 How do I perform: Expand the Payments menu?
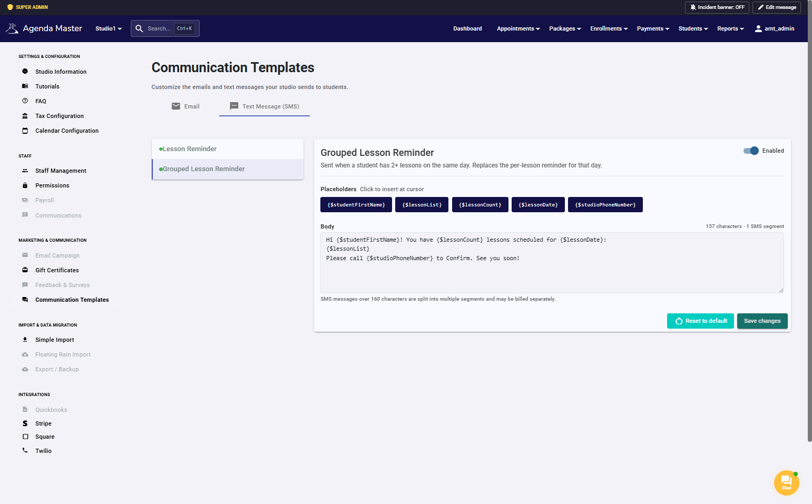pos(653,28)
